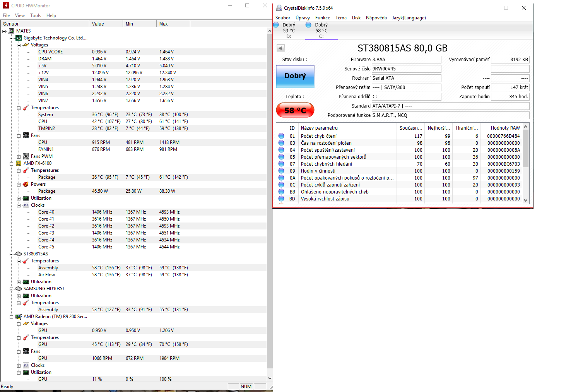
Task: Click the previous disk arrow button
Action: [281, 48]
